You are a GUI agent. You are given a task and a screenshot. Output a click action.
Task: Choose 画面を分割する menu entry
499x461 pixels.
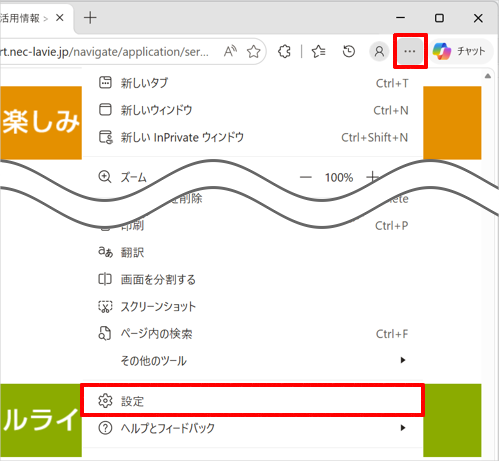(253, 279)
